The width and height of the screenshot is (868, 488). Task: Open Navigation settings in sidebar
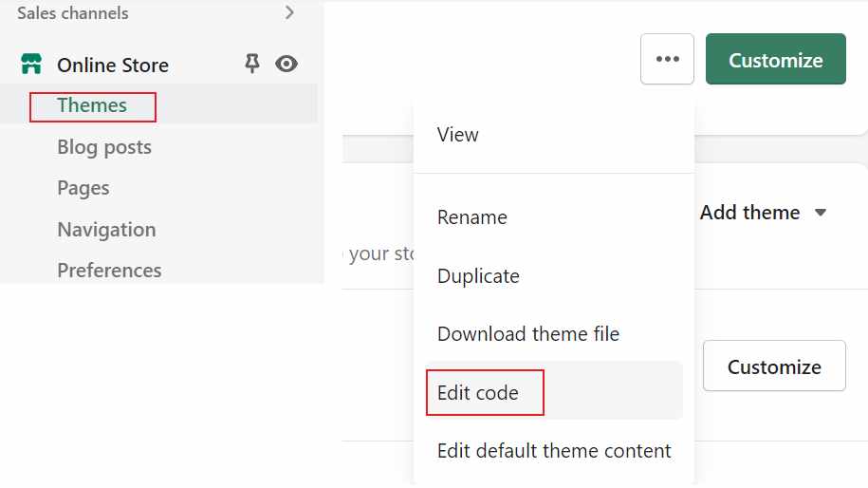106,230
